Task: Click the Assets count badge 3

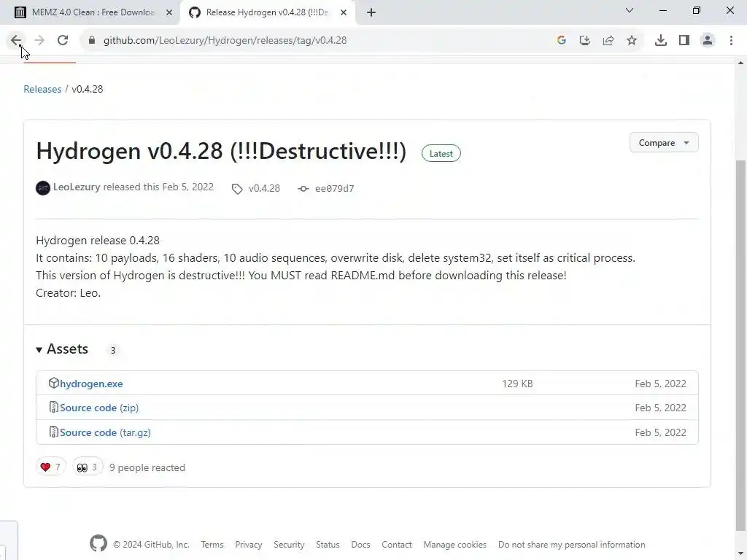Action: click(x=113, y=351)
